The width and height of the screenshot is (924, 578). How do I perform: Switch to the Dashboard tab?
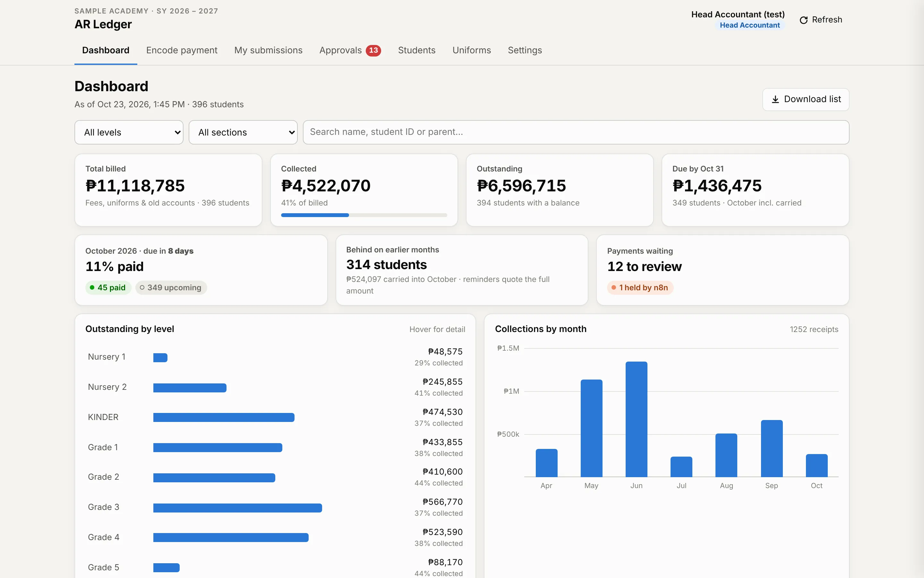pos(106,50)
